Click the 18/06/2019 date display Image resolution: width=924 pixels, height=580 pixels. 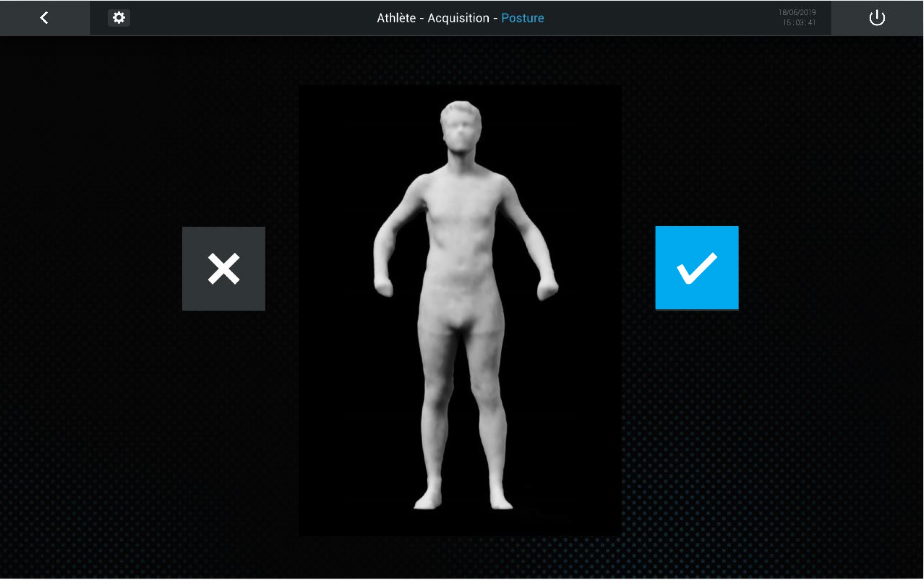(x=797, y=13)
